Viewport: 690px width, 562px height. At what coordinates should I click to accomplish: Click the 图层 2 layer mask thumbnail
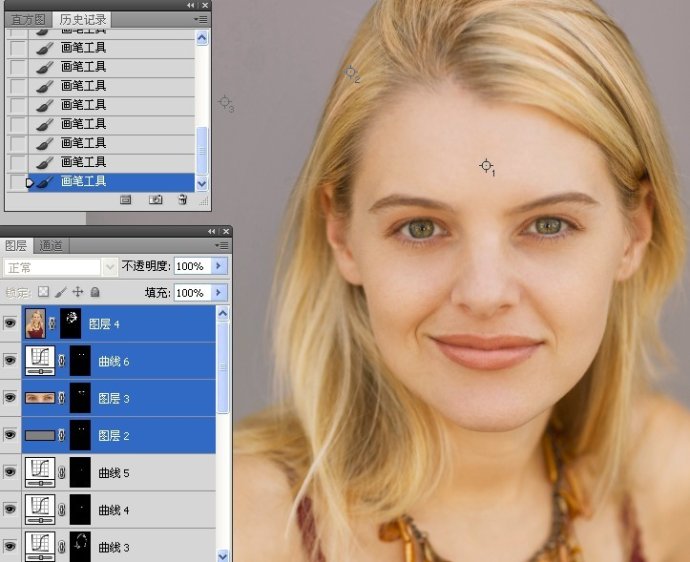point(80,435)
